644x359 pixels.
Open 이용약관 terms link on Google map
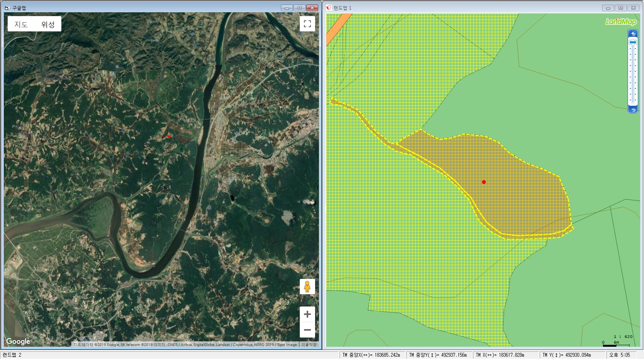pyautogui.click(x=309, y=344)
